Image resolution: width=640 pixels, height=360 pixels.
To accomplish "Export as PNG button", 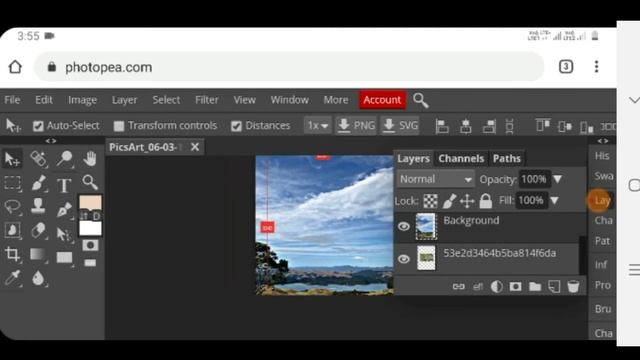I will pos(356,125).
